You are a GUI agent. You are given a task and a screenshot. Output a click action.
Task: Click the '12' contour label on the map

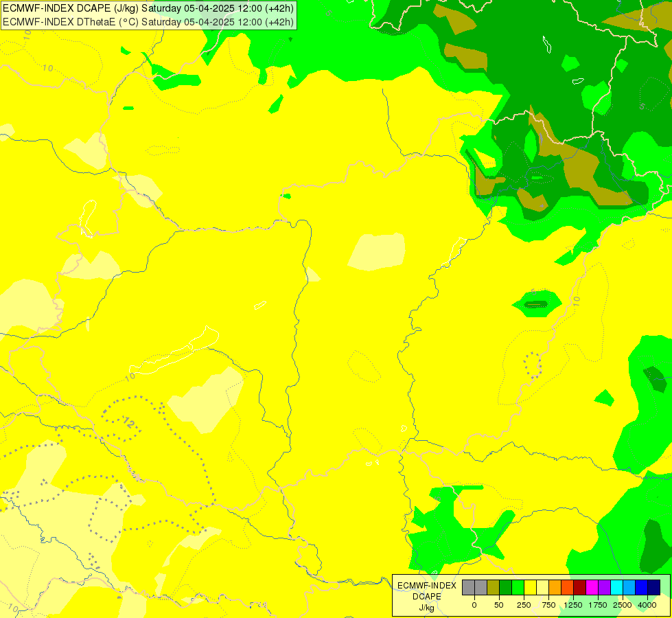tap(128, 422)
